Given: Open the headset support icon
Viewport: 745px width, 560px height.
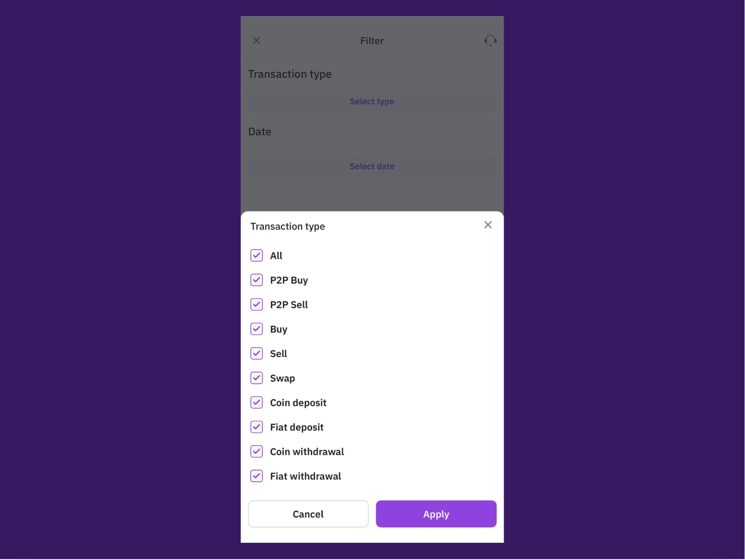Looking at the screenshot, I should [x=490, y=41].
